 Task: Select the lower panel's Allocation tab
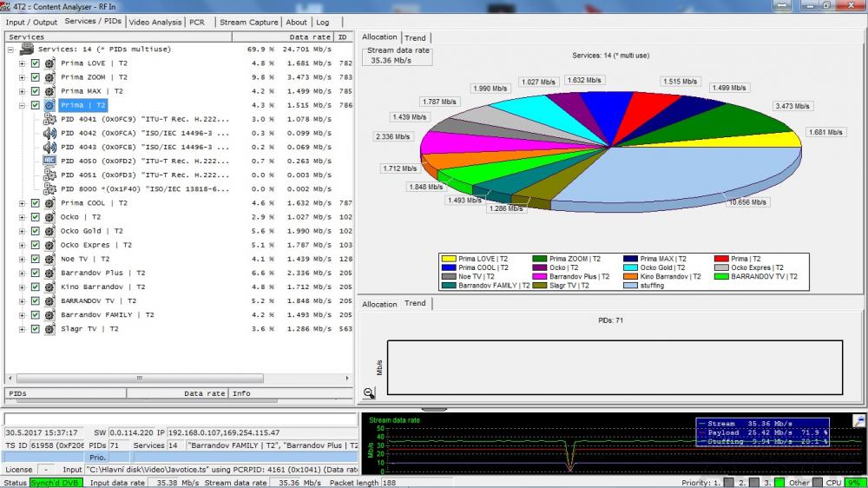pos(379,304)
